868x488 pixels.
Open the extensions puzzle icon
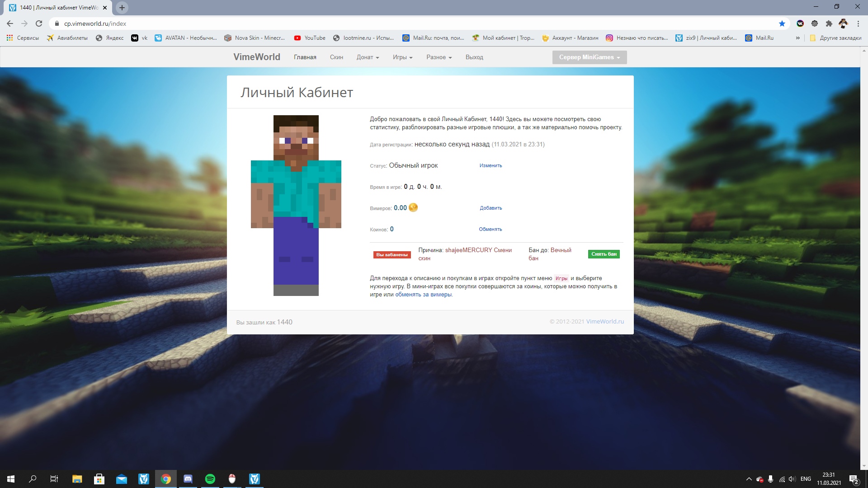tap(829, 23)
